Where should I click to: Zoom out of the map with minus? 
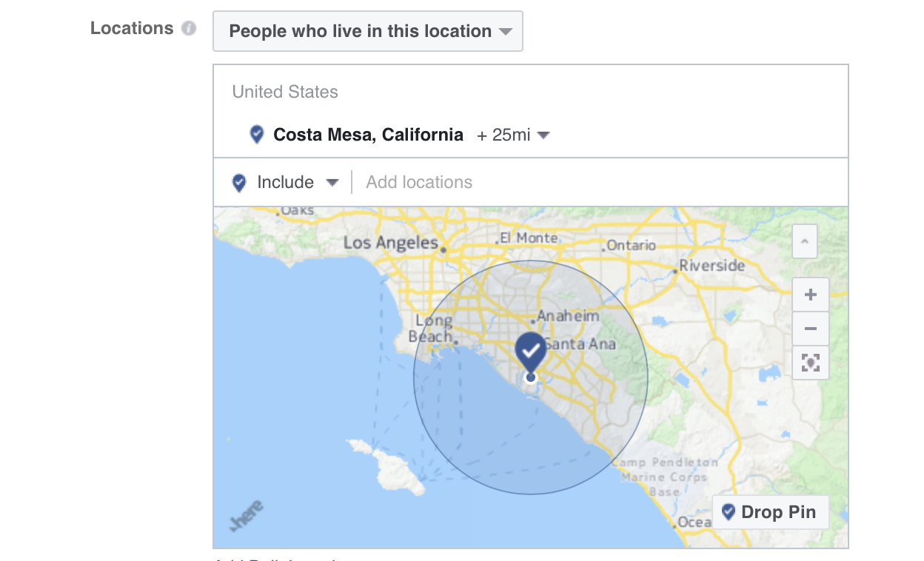click(x=811, y=329)
